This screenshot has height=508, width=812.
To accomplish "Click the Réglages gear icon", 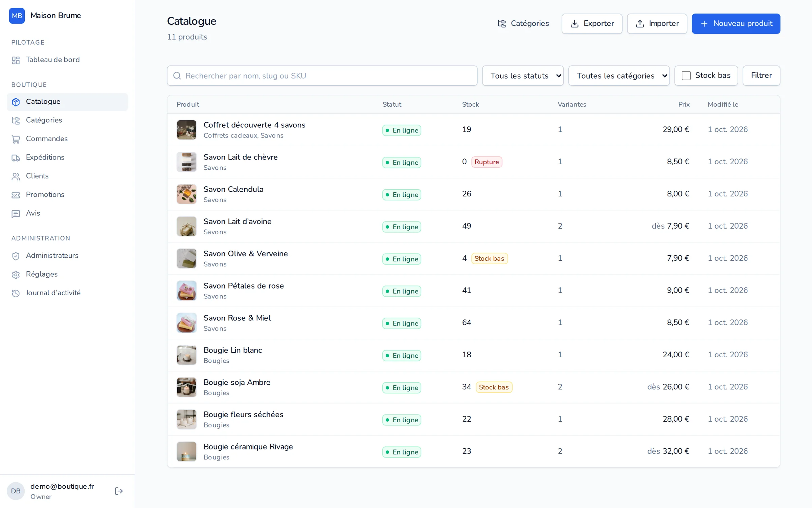I will tap(16, 275).
